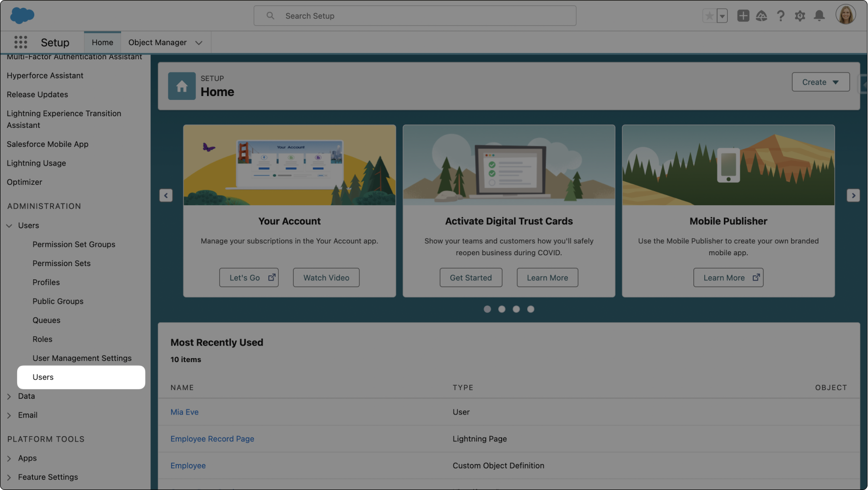Screen dimensions: 868x490
Task: Switch to the Object Manager tab
Action: 157,42
